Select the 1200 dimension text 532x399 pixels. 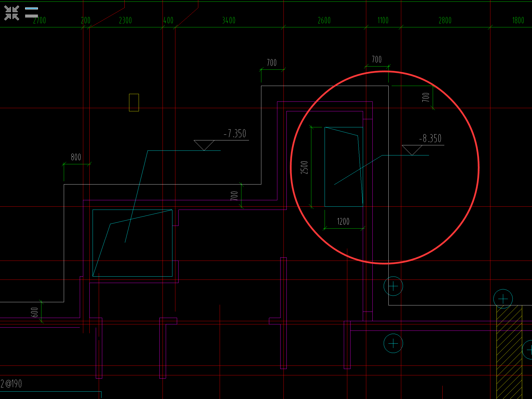343,221
